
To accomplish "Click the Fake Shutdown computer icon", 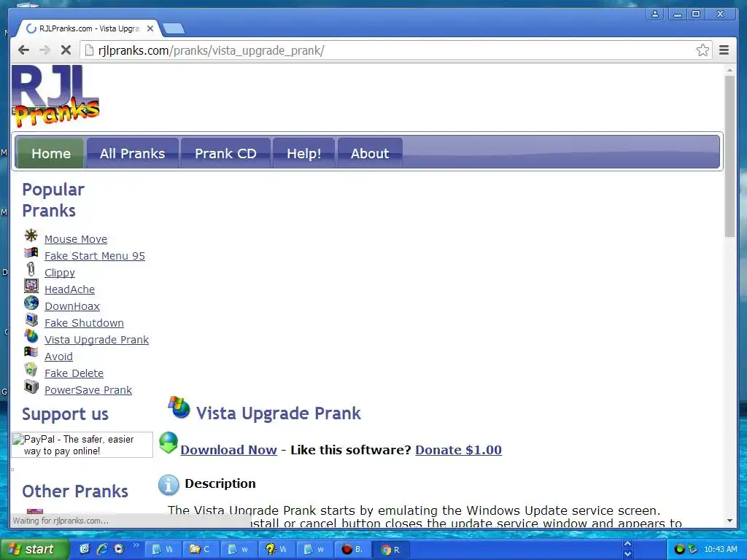I will pos(31,319).
